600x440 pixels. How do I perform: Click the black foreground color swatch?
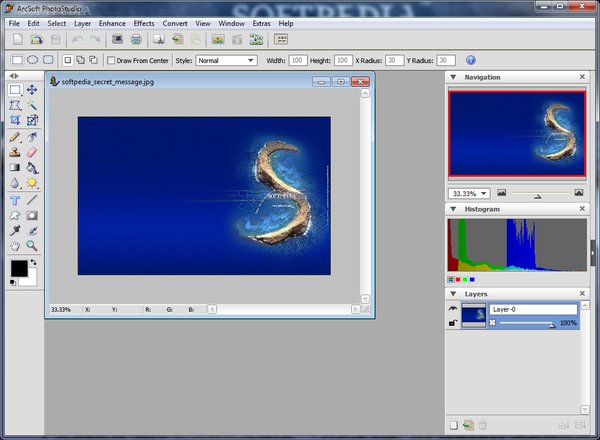(x=18, y=267)
